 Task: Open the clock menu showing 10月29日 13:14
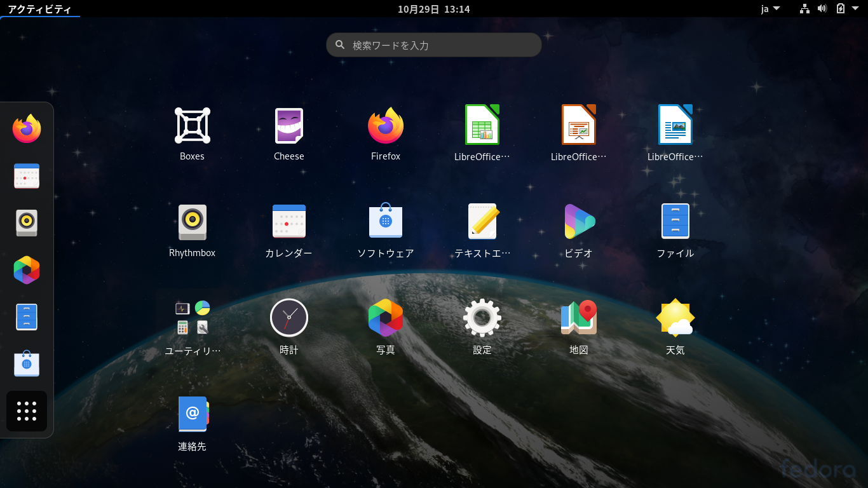pyautogui.click(x=434, y=9)
